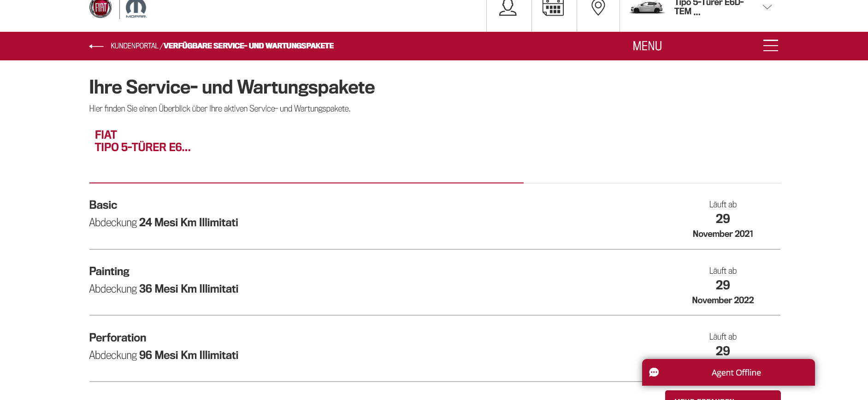The width and height of the screenshot is (868, 400).
Task: Open the Agent Offline chat button
Action: (x=736, y=372)
